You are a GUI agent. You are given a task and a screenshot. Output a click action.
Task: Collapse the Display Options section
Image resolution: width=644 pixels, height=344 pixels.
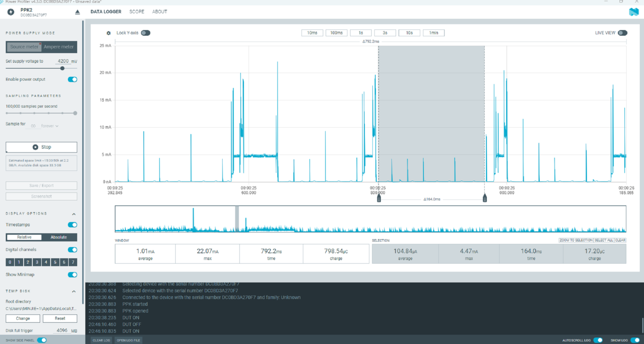point(74,214)
